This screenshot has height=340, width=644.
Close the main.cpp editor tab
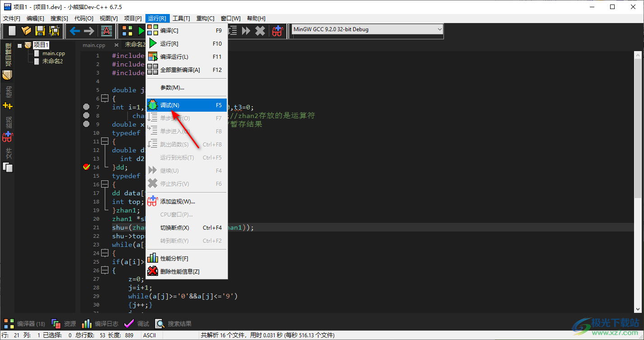pos(116,45)
